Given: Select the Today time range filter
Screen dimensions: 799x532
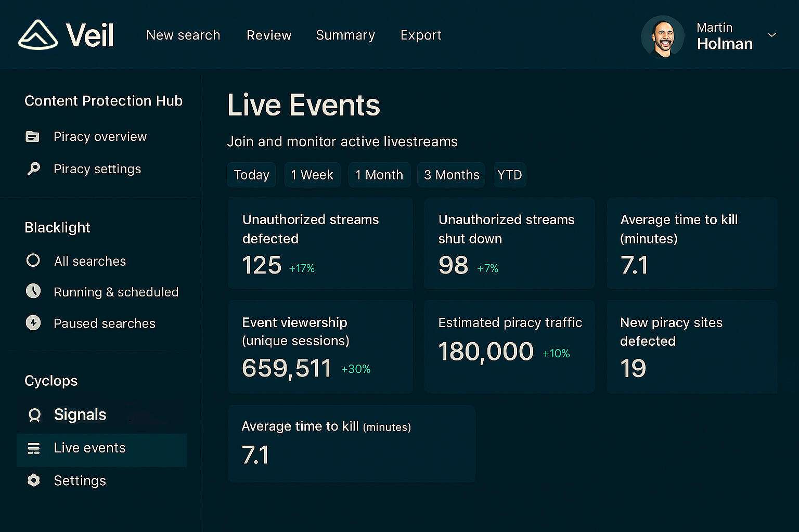Looking at the screenshot, I should 252,175.
